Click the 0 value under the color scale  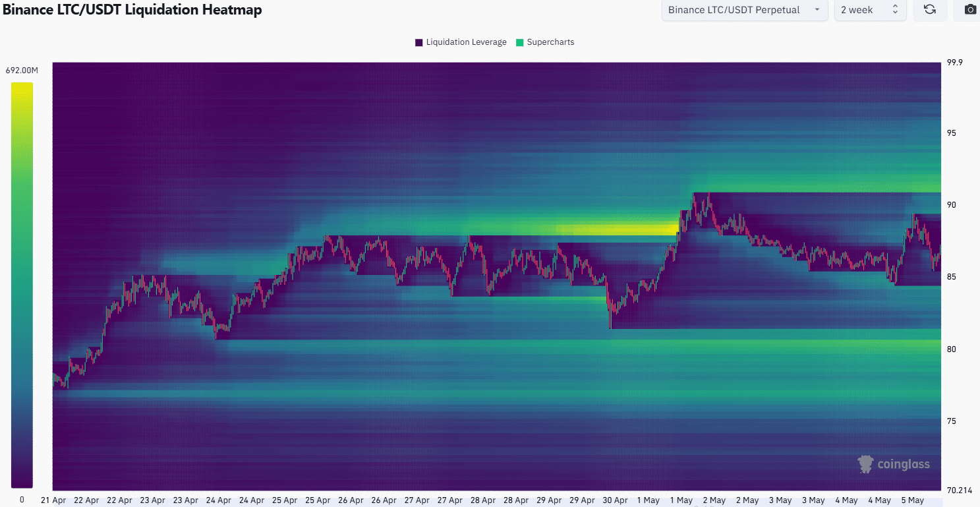coord(22,500)
